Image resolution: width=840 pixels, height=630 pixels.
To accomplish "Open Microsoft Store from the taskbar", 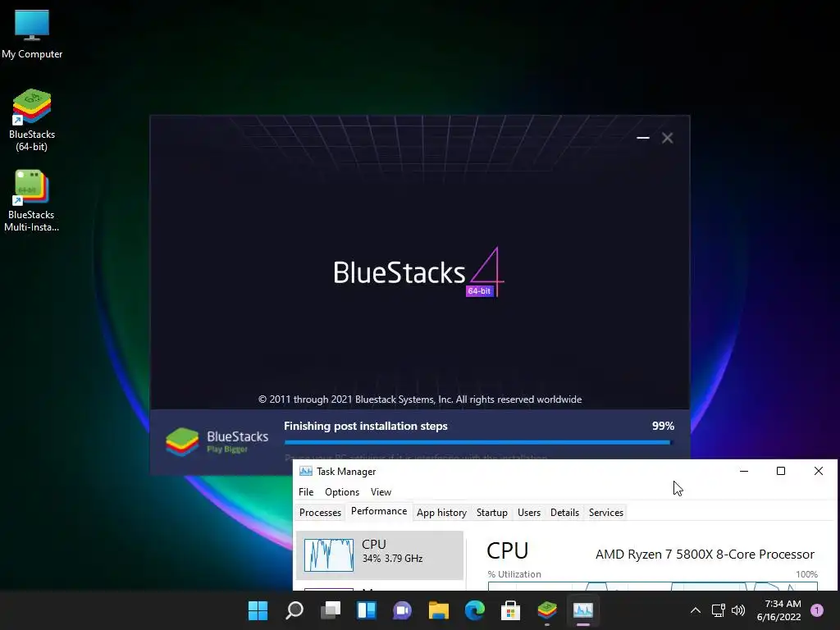I will 510,610.
